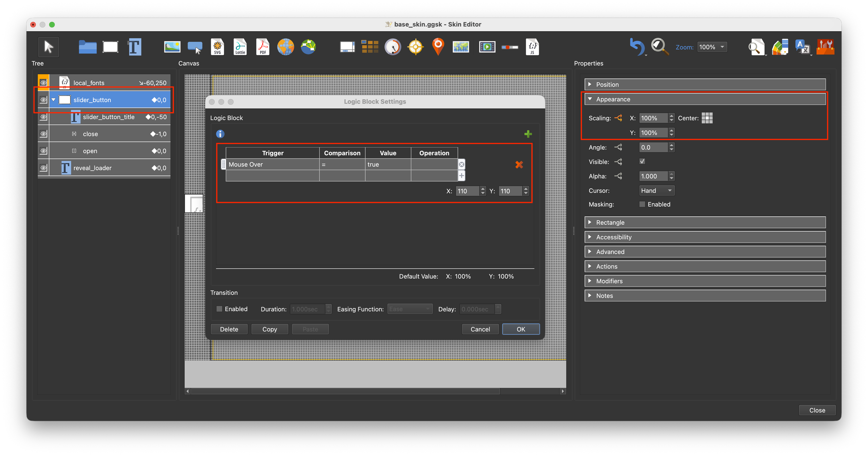Open the Zoom 100% dropdown
The image size is (868, 456).
[x=712, y=47]
